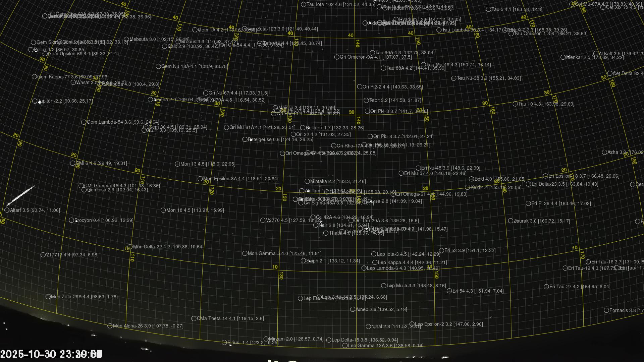The image size is (644, 362).
Task: Click the Mon Zeta-29A star marker
Action: point(48,297)
